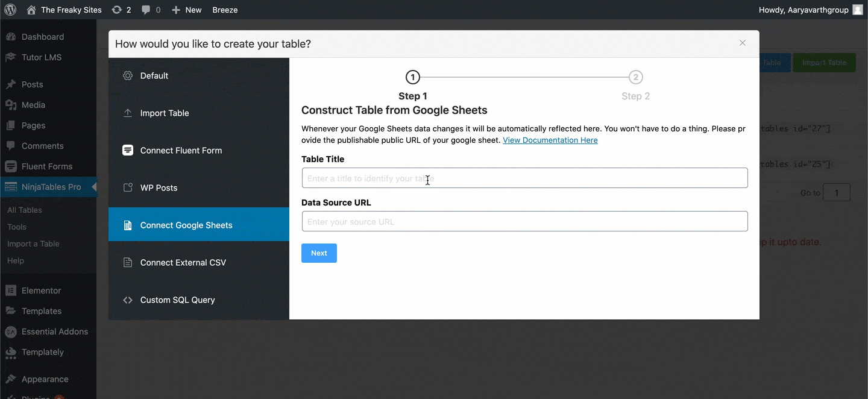The image size is (868, 399).
Task: Click the green Import Table button behind dialog
Action: pos(824,63)
